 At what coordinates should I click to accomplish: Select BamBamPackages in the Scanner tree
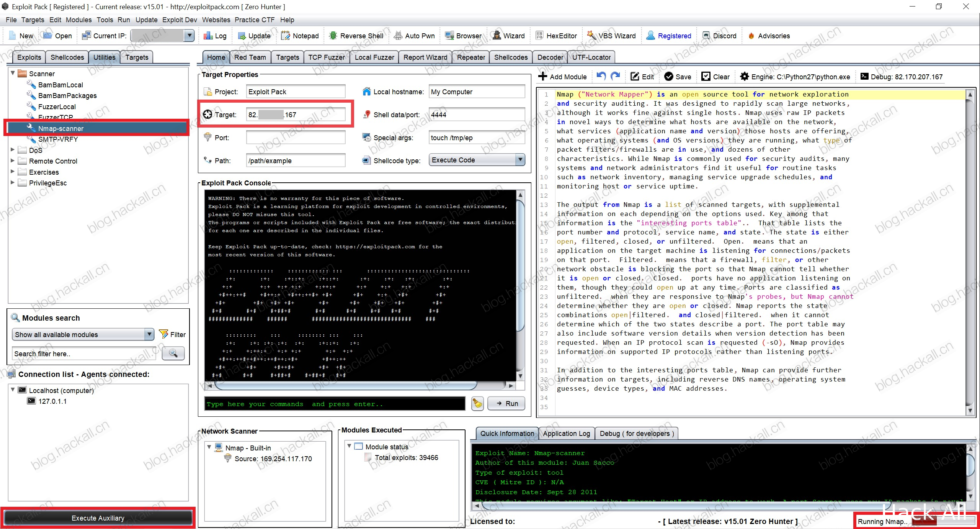coord(67,95)
